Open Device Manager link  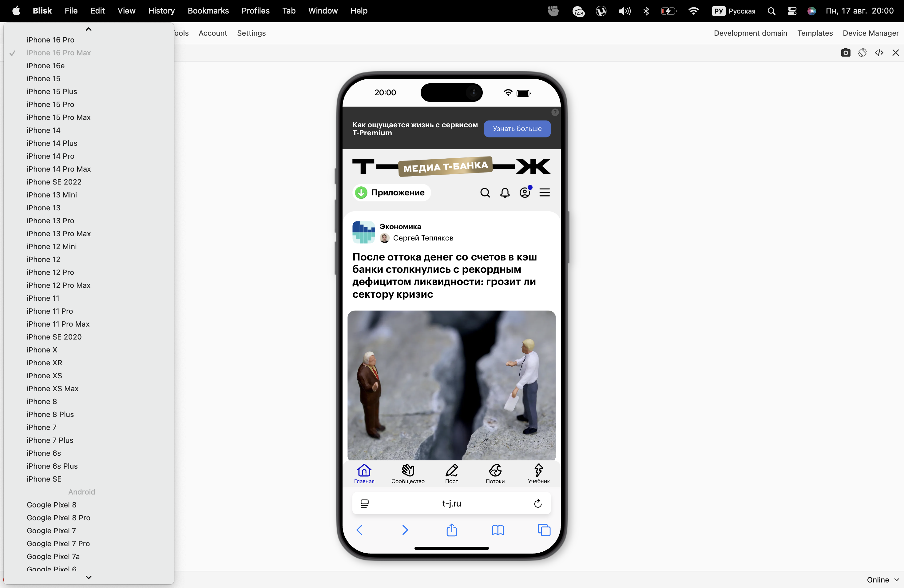coord(870,33)
